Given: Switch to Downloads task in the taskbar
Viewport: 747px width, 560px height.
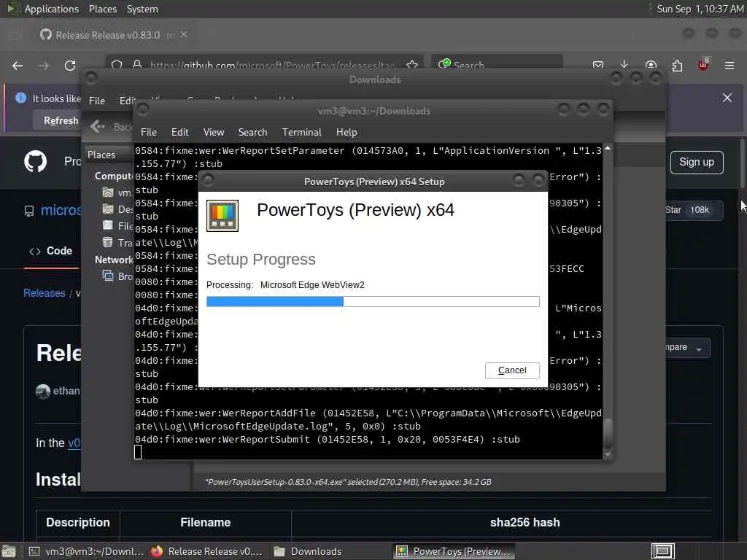Looking at the screenshot, I should (x=308, y=551).
